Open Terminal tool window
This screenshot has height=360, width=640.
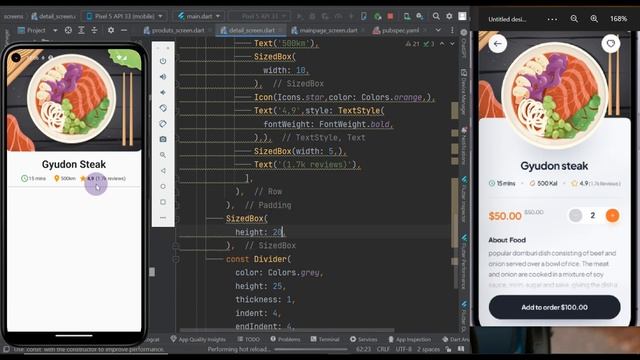(325, 339)
